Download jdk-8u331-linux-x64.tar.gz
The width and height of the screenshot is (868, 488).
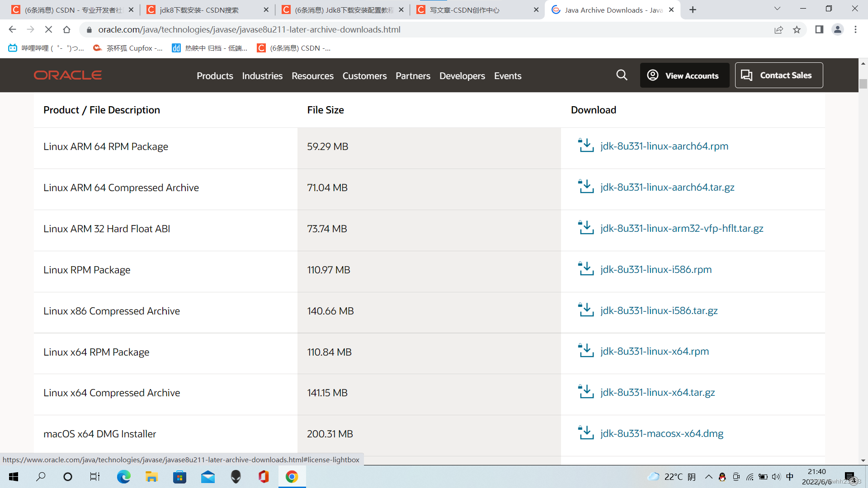tap(657, 392)
